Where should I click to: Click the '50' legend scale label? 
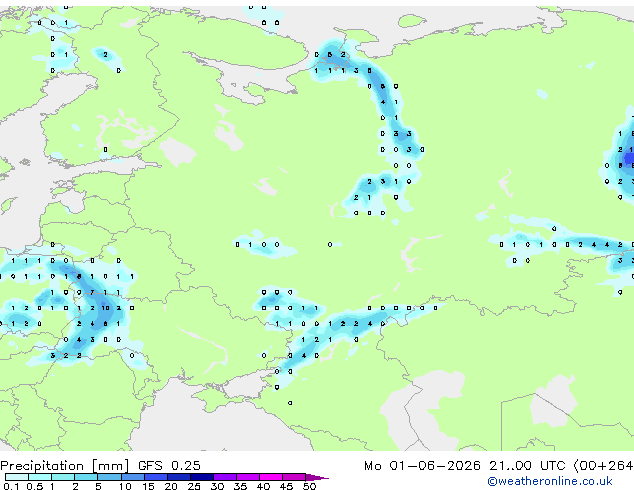pos(310,486)
